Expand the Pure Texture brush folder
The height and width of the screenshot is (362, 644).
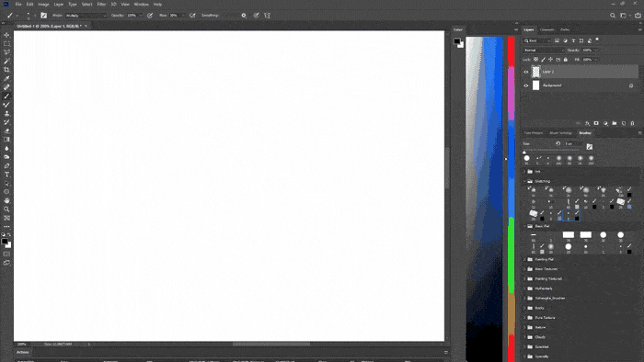point(525,318)
